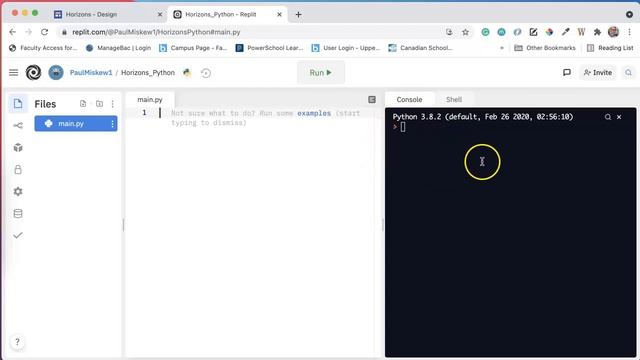Toggle the editor layout panel icon
This screenshot has width=640, height=360.
point(372,100)
